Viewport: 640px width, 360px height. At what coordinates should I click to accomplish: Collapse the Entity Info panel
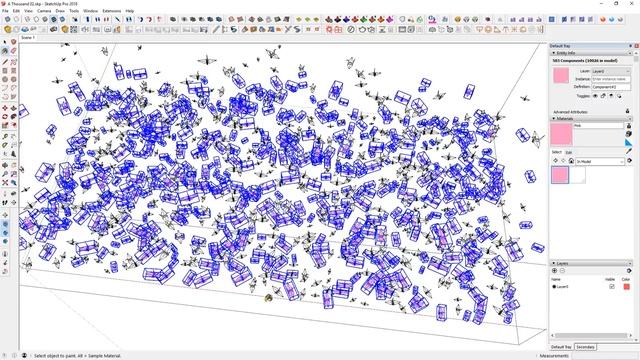tap(554, 53)
